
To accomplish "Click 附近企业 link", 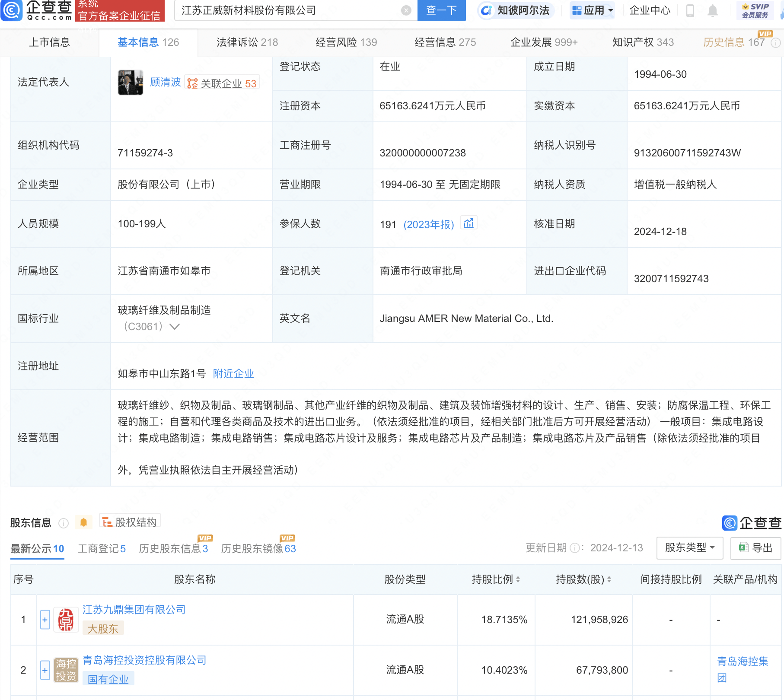I will tap(233, 374).
